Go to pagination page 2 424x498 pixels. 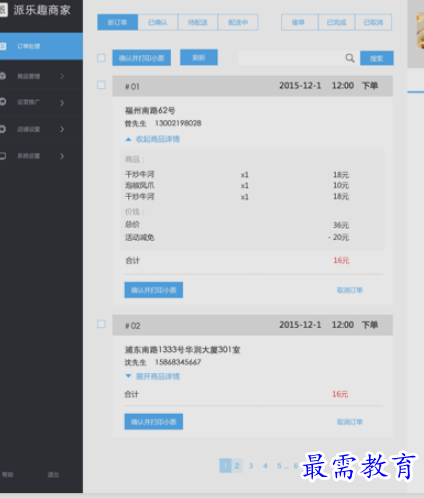click(x=237, y=466)
